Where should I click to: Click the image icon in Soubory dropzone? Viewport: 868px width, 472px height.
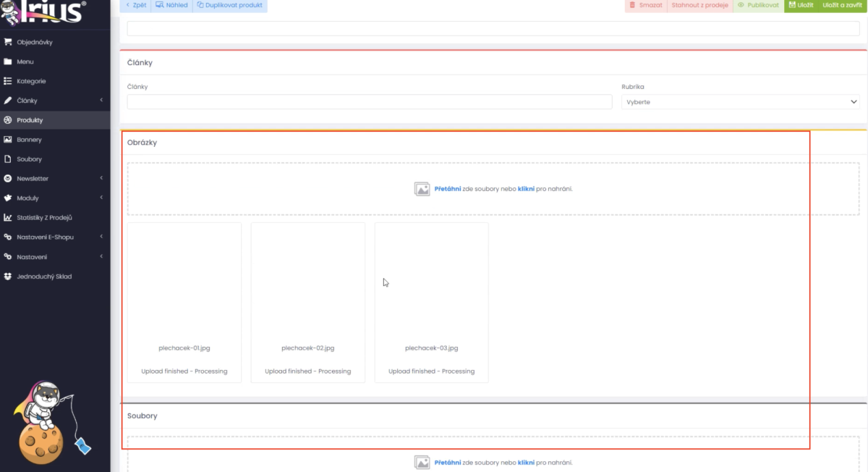[x=422, y=462]
